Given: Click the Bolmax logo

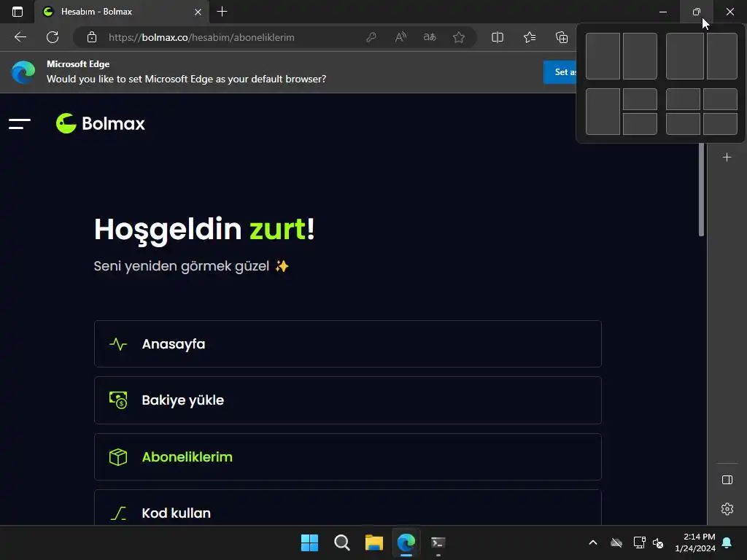Looking at the screenshot, I should 101,123.
